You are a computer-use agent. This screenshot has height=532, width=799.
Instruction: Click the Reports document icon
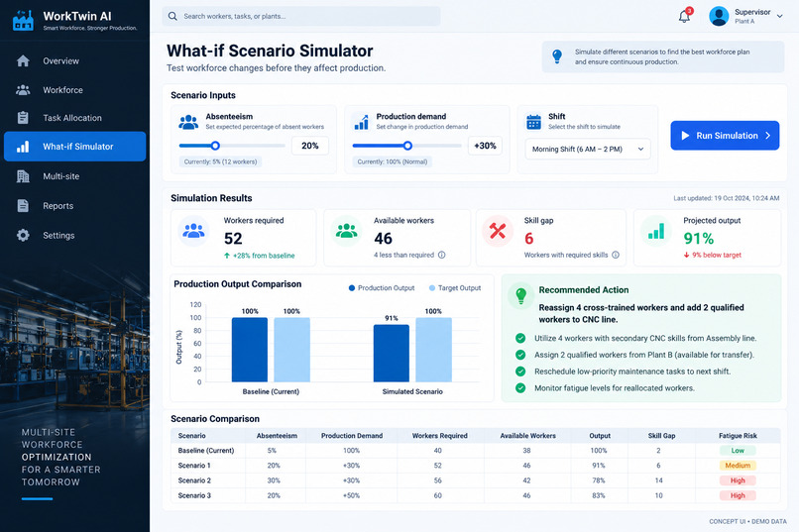[x=23, y=206]
